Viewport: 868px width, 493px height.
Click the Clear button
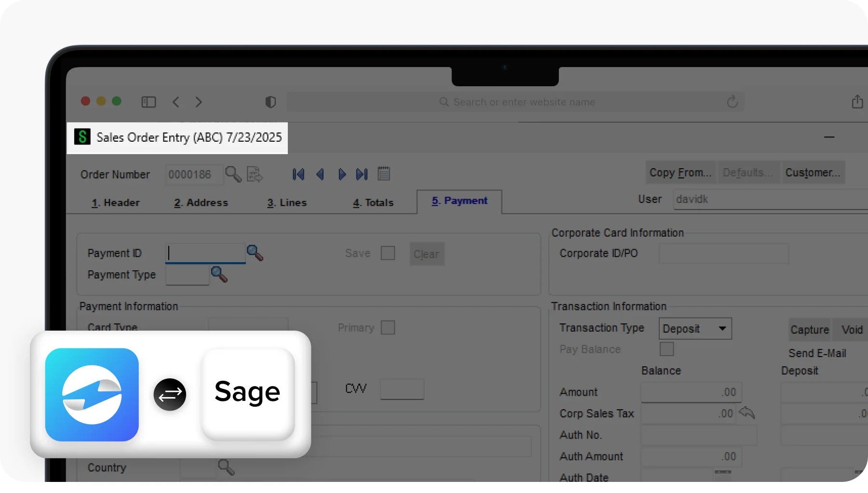click(426, 254)
